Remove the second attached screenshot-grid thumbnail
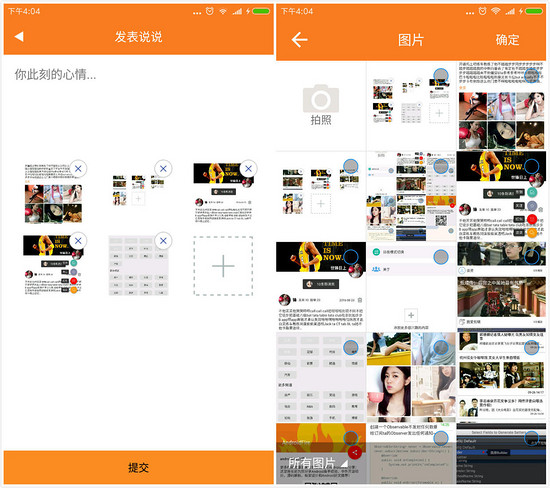Screen dimensions: 550x488 pyautogui.click(x=163, y=169)
